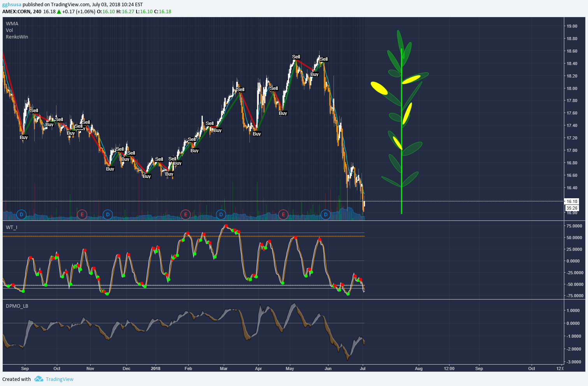
Task: Click the E earnings marker in late April
Action: 283,214
